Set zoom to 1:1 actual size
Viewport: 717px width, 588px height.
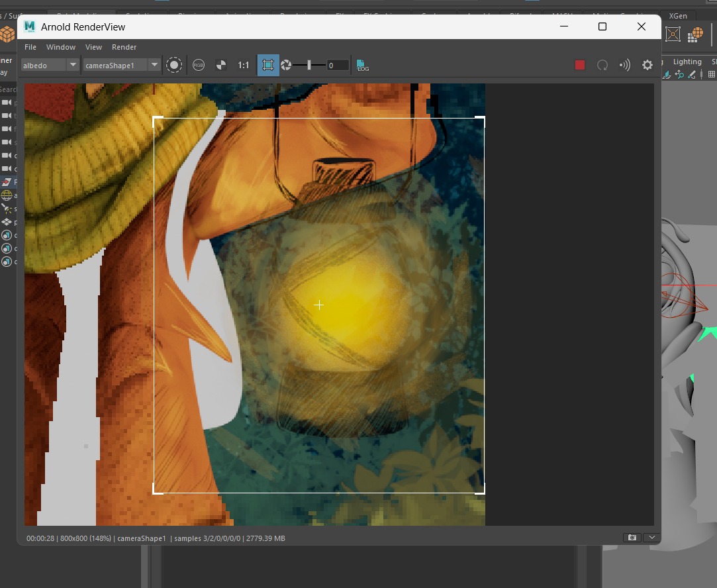243,65
